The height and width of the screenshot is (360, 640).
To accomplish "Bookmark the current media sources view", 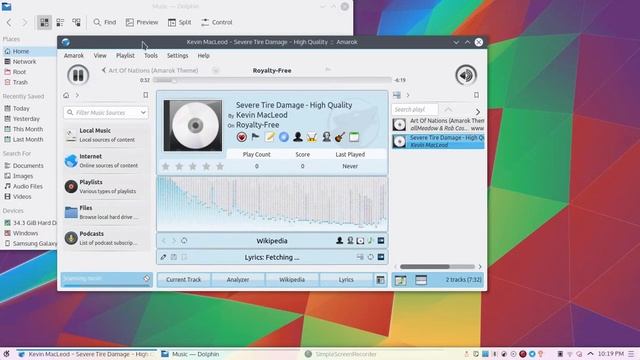I will tap(146, 95).
